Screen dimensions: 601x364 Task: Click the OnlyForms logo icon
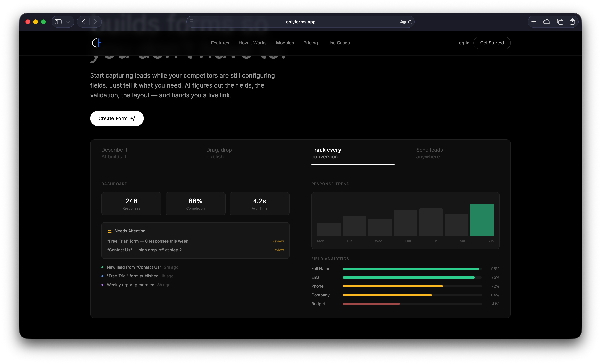(97, 43)
